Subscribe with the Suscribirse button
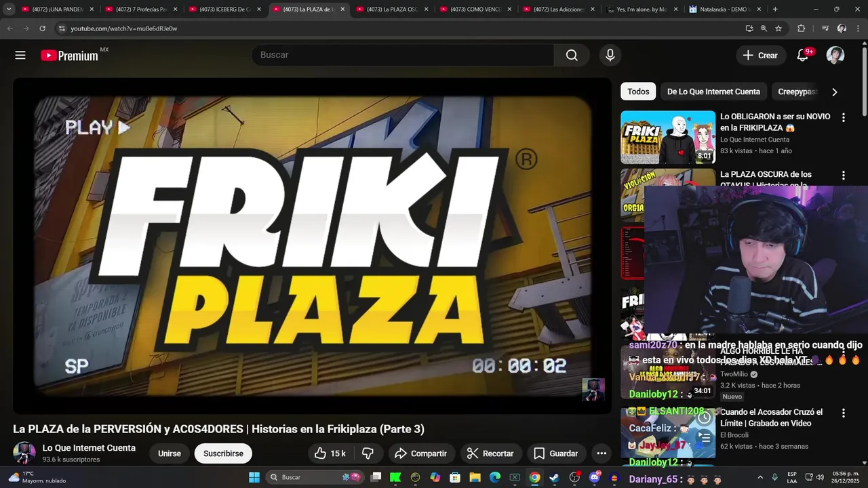This screenshot has width=868, height=488. (x=223, y=453)
